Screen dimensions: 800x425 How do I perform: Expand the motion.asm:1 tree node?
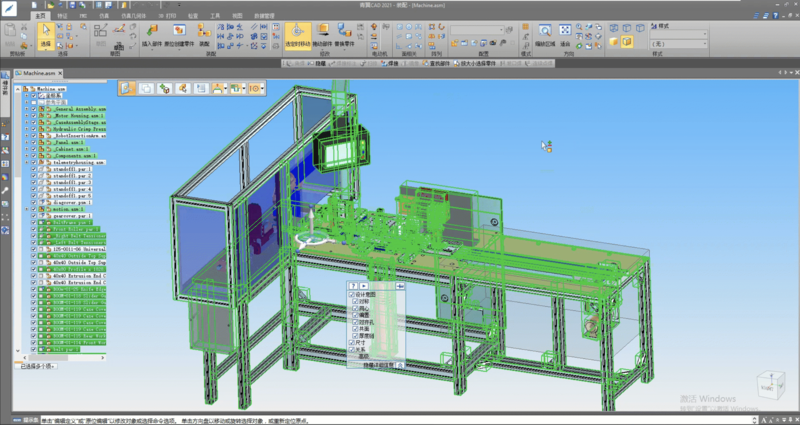27,209
